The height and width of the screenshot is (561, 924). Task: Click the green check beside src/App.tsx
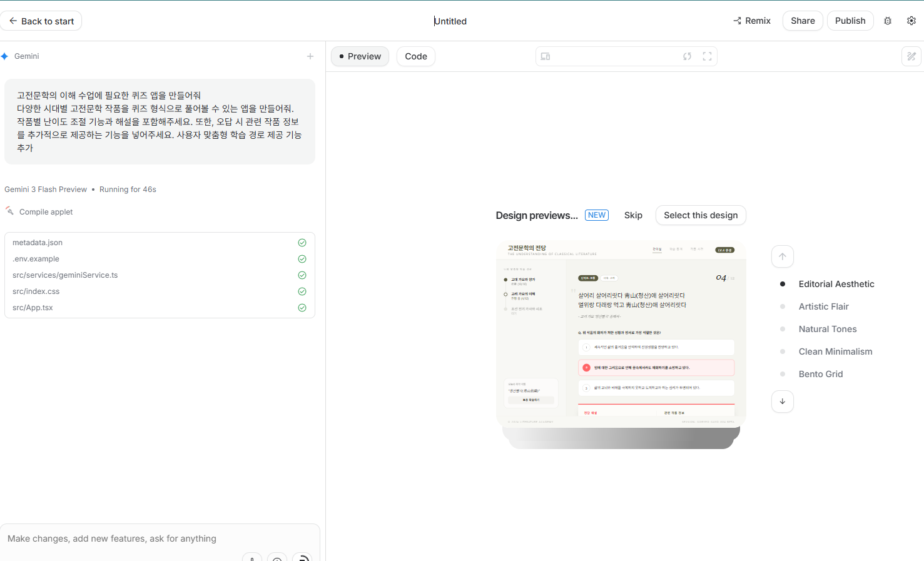pyautogui.click(x=302, y=308)
